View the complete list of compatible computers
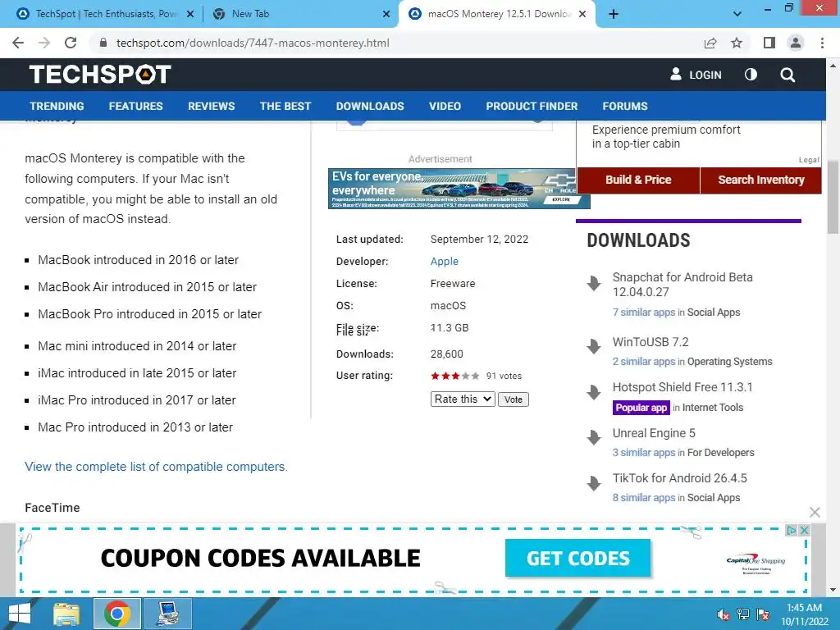This screenshot has width=840, height=630. (156, 467)
